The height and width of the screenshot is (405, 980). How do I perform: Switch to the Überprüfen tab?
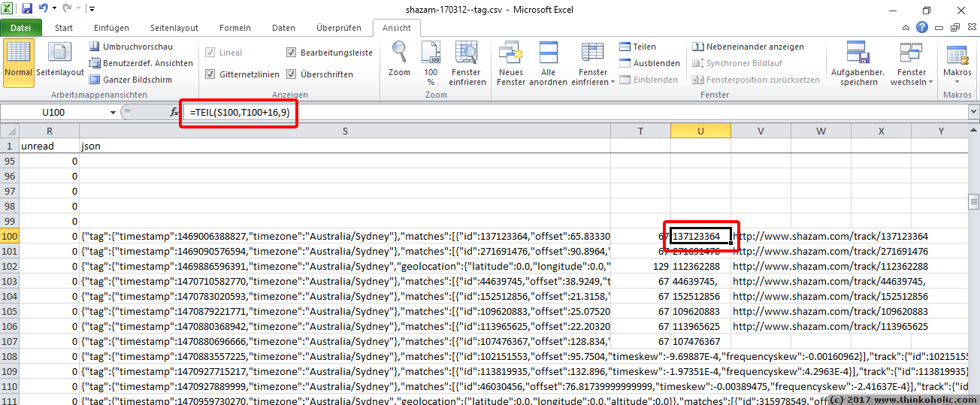(x=339, y=28)
